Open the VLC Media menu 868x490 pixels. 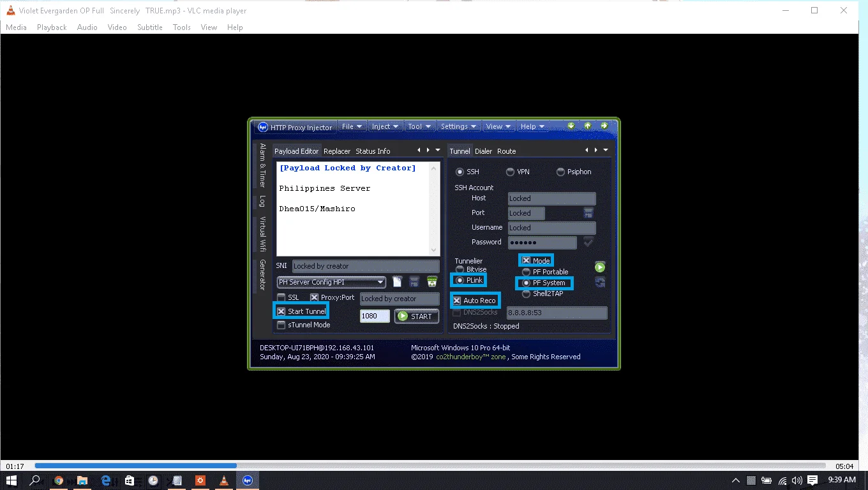pos(16,27)
